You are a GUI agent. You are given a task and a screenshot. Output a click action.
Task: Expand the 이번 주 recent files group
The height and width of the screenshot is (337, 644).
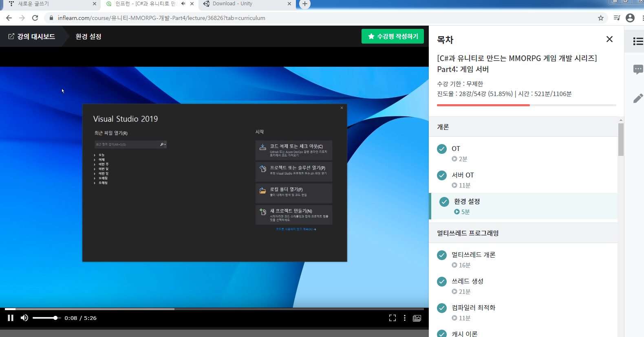[x=101, y=164]
